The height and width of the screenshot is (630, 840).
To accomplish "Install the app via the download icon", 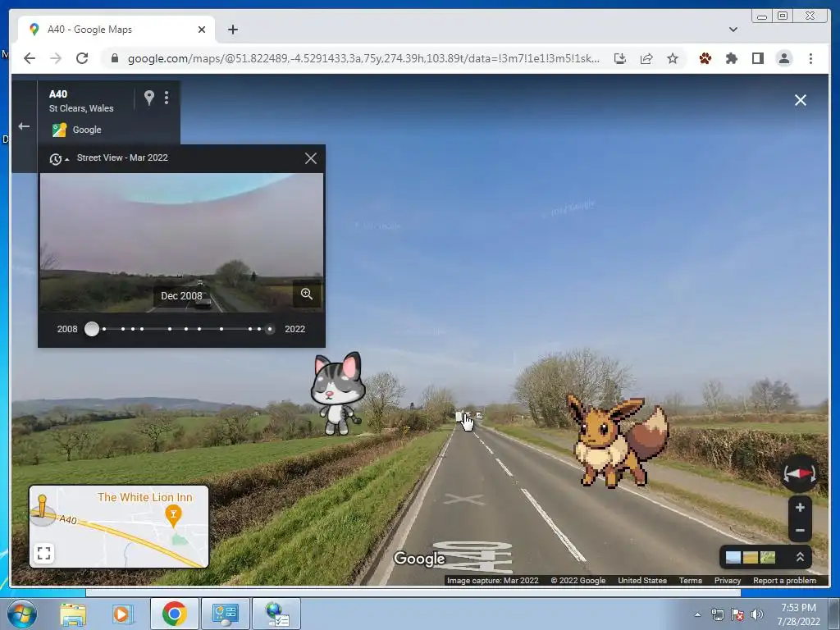I will click(x=620, y=58).
